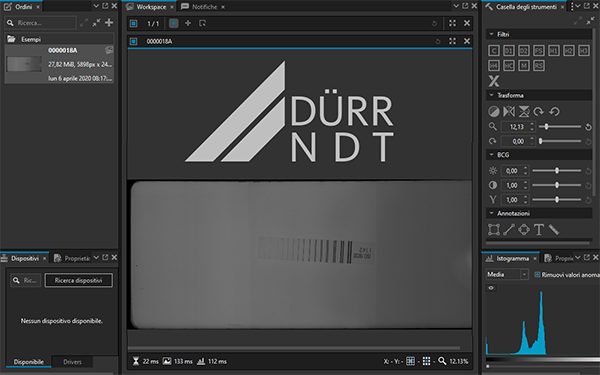Toggle histogram visibility eye icon
Screen dimensions: 600x375
pos(491,288)
